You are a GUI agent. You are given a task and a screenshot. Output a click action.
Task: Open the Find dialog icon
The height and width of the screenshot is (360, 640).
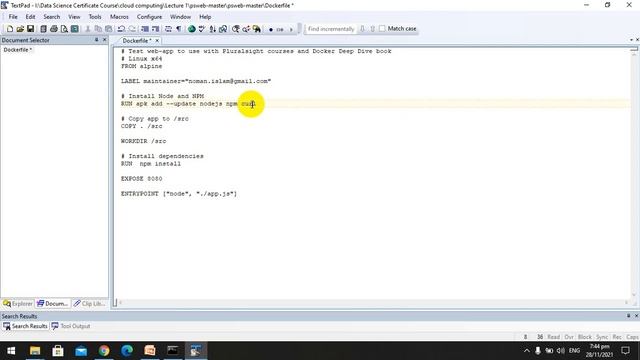click(236, 29)
